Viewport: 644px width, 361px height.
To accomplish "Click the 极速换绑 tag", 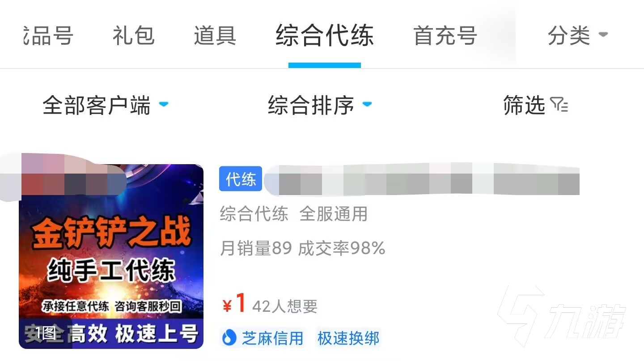I will (x=348, y=338).
